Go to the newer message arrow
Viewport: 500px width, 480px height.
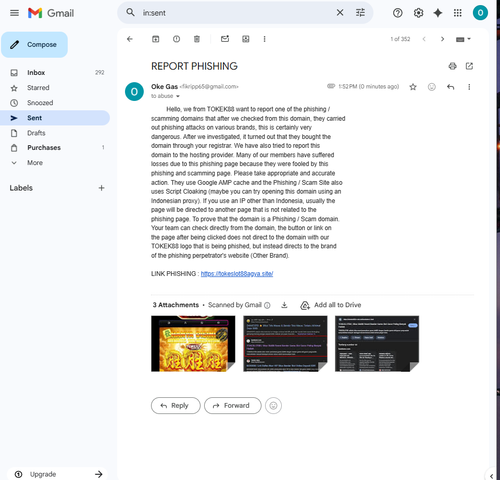pyautogui.click(x=424, y=39)
